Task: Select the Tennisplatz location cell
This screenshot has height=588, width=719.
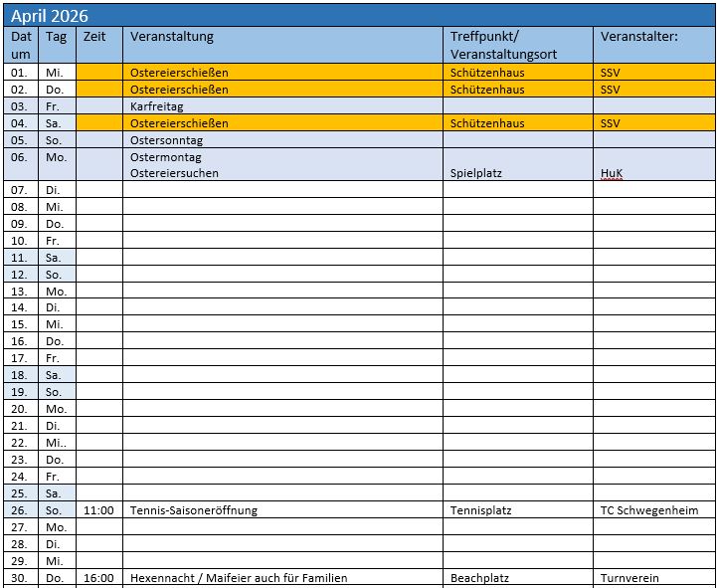Action: [x=481, y=510]
